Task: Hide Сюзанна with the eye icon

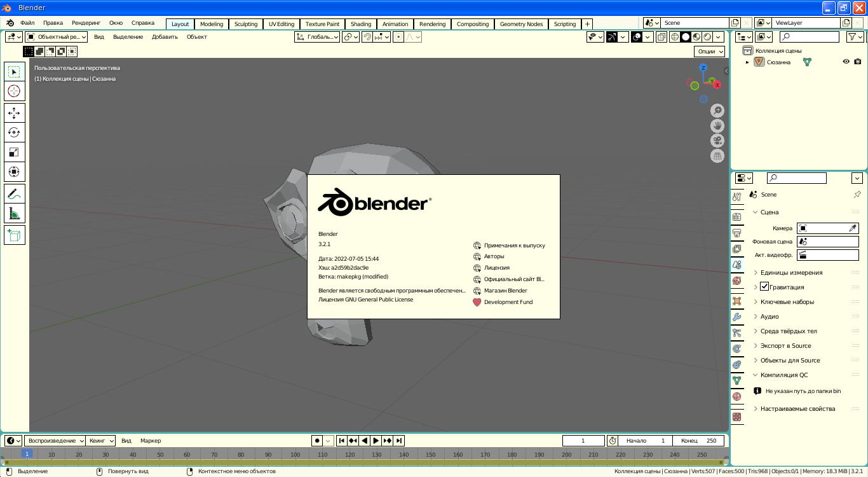Action: tap(846, 62)
